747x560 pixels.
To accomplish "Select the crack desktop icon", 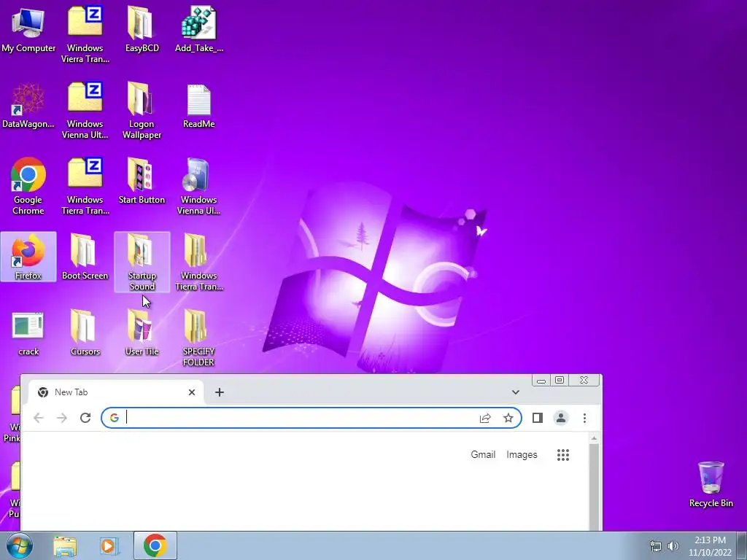I will (28, 333).
